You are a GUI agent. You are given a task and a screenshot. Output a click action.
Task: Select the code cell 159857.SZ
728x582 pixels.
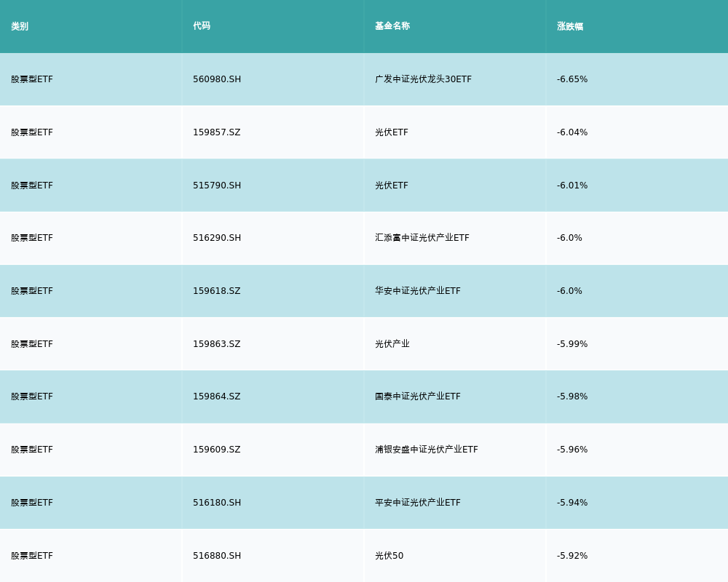pyautogui.click(x=216, y=132)
